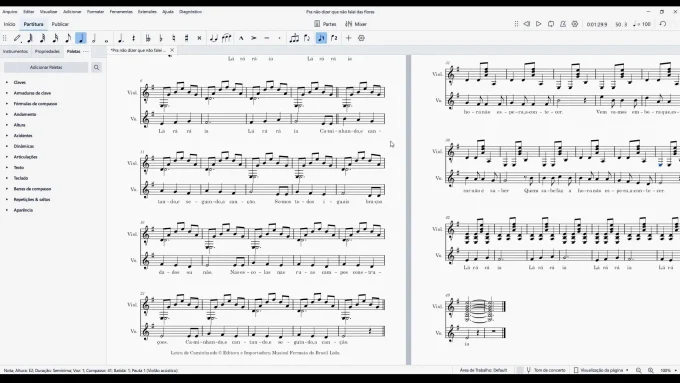Select voice 2

tap(334, 38)
